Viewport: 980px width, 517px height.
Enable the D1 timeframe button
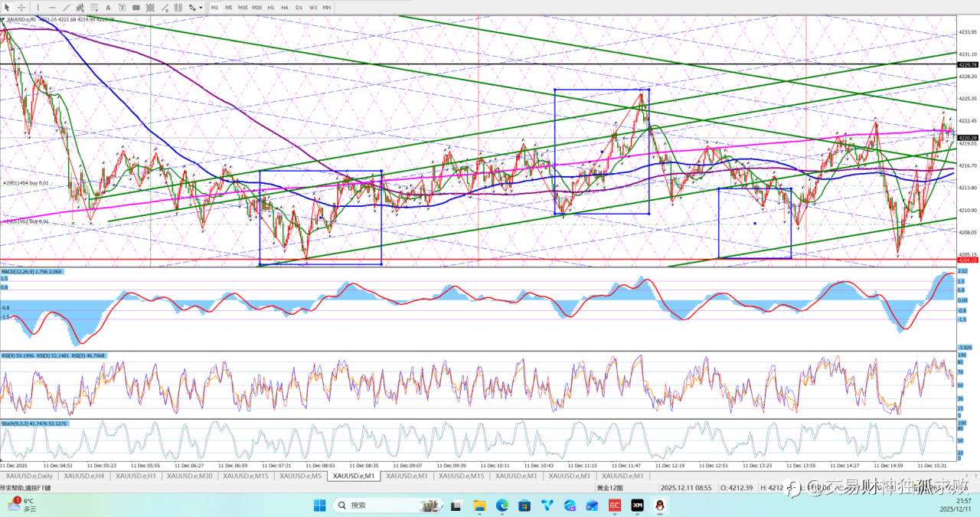tap(299, 7)
